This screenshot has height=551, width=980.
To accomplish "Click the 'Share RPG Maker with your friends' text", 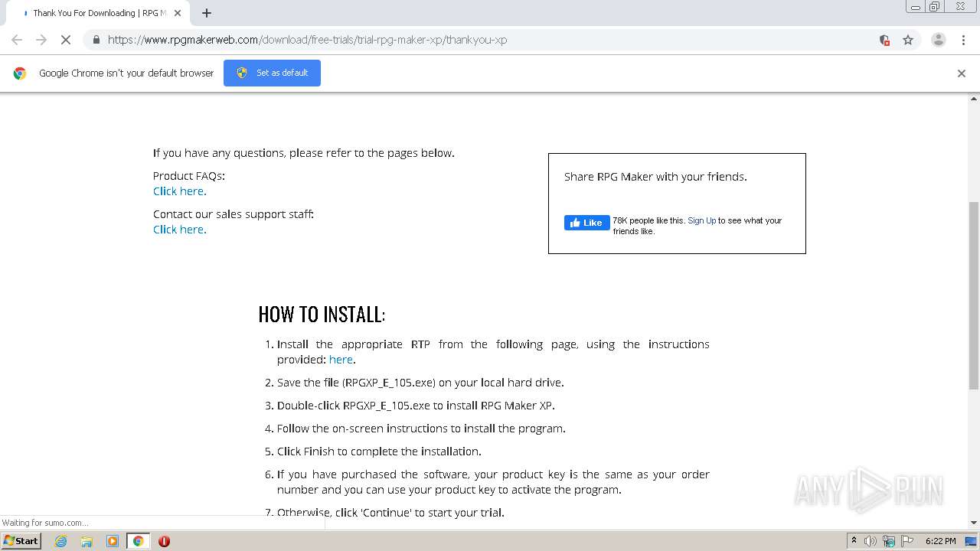I will [655, 177].
